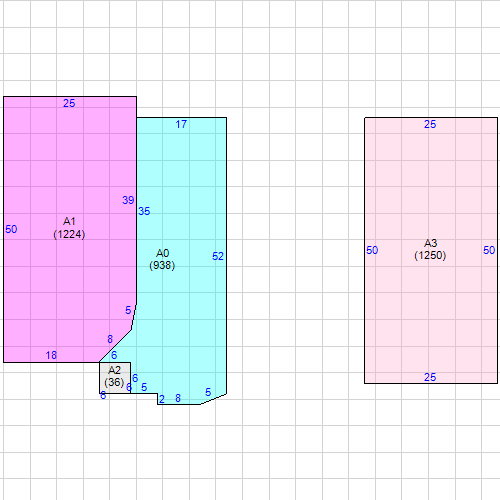This screenshot has width=500, height=500.
Task: Select the 25 dimension at A3's bottom
Action: 430,377
